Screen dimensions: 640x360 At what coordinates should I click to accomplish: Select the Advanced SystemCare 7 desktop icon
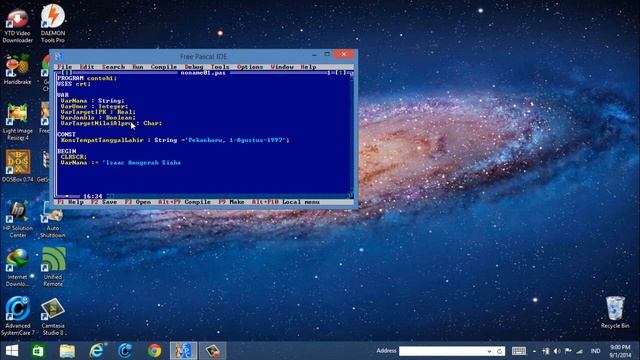[17, 316]
